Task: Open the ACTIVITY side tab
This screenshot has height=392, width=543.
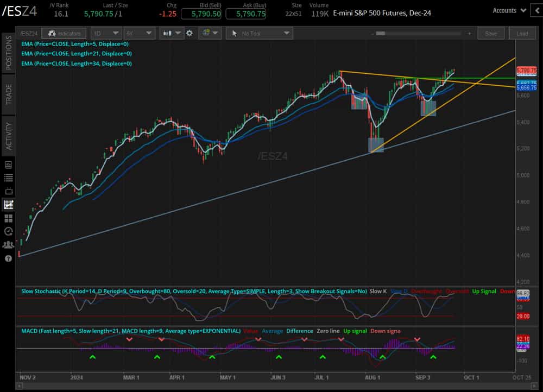Action: (x=8, y=136)
